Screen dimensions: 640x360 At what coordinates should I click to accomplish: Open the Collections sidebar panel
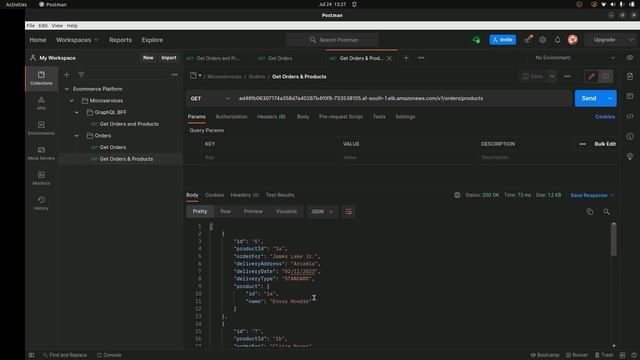click(41, 78)
